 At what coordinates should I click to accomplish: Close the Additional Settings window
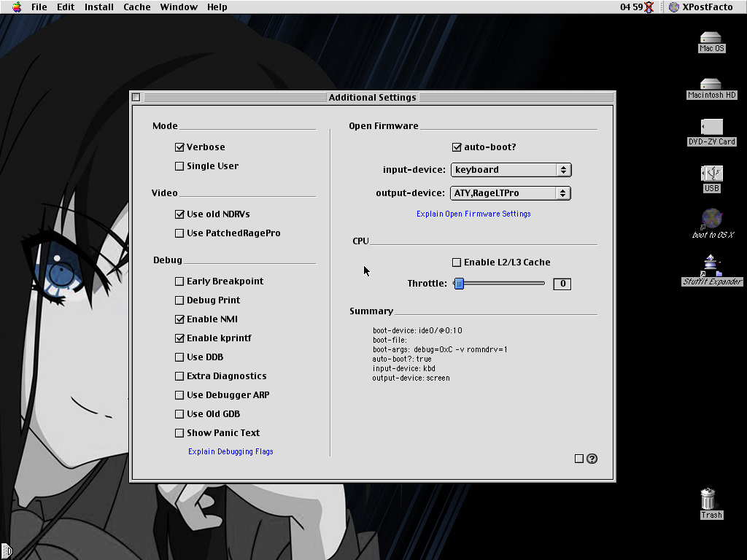pos(136,97)
